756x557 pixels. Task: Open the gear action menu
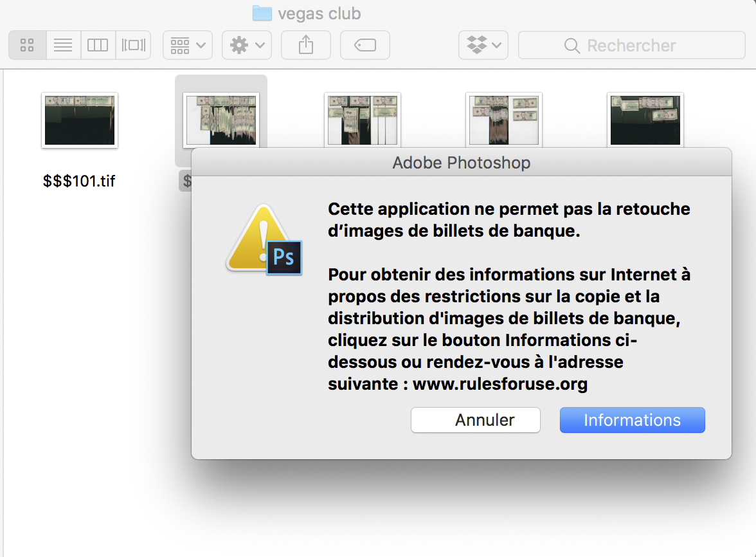point(247,45)
